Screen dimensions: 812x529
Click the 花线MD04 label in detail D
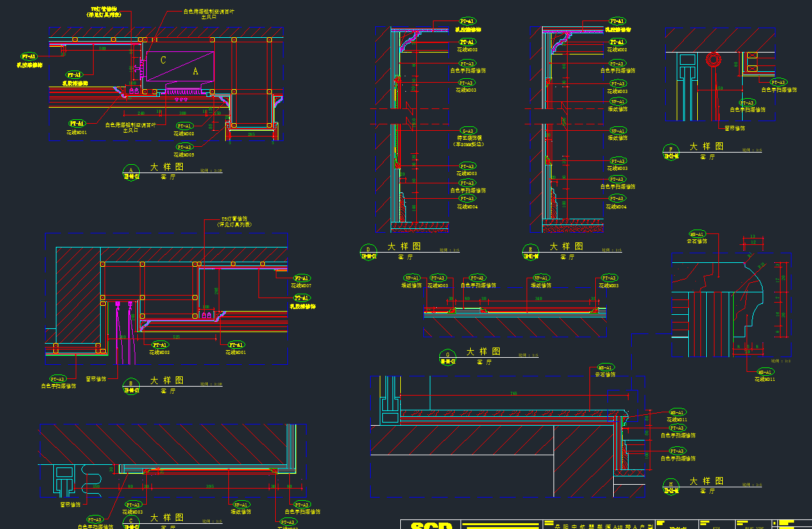click(467, 206)
